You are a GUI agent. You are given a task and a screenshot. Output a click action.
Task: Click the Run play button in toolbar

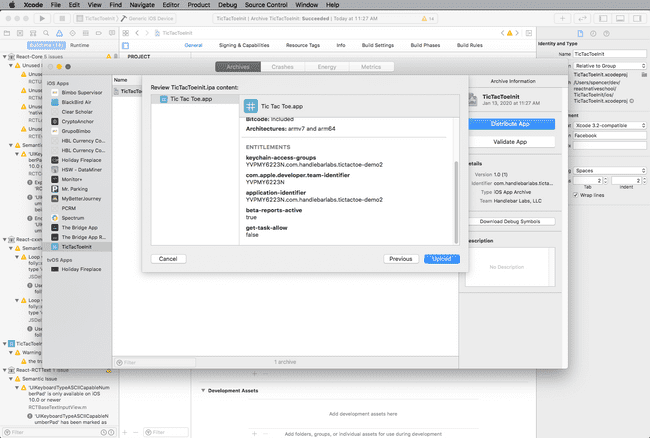tap(42, 18)
